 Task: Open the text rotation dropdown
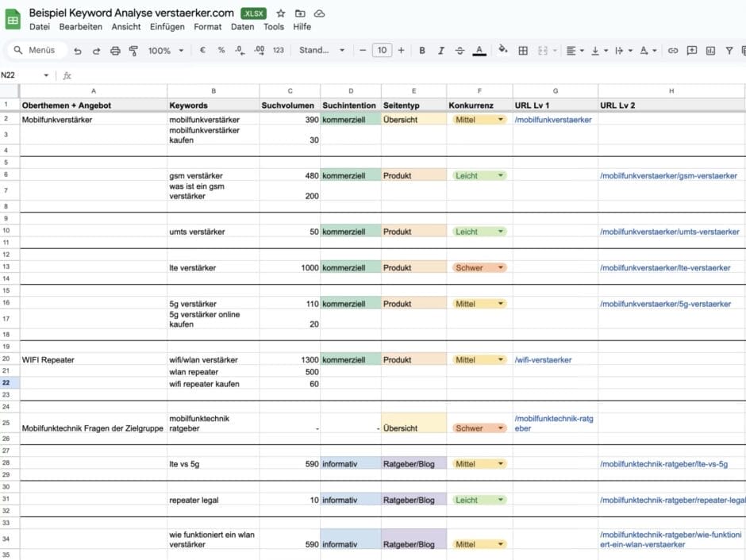(x=648, y=51)
